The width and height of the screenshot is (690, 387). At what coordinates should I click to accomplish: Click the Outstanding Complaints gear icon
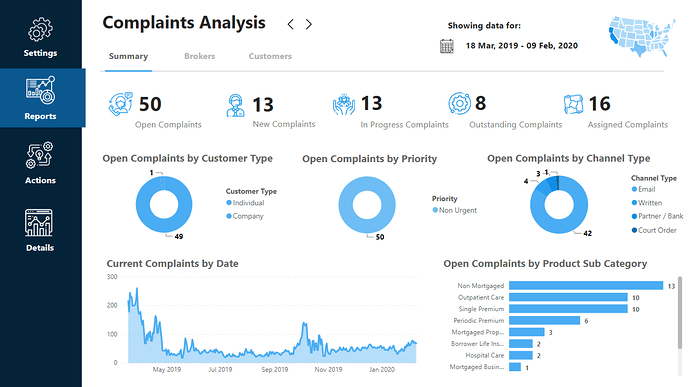click(459, 103)
